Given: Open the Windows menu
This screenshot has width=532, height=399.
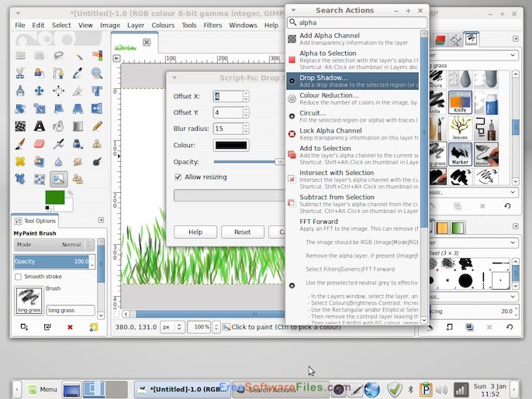Looking at the screenshot, I should (243, 25).
